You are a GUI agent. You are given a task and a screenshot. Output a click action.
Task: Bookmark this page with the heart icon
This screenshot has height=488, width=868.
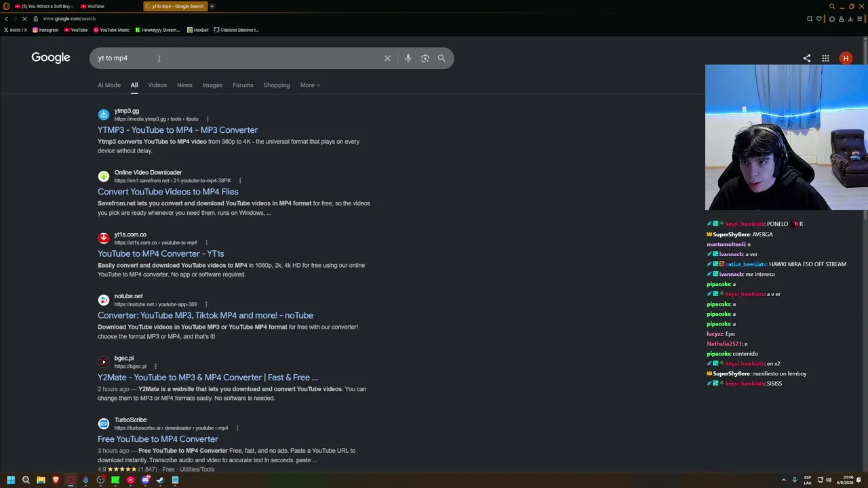819,19
